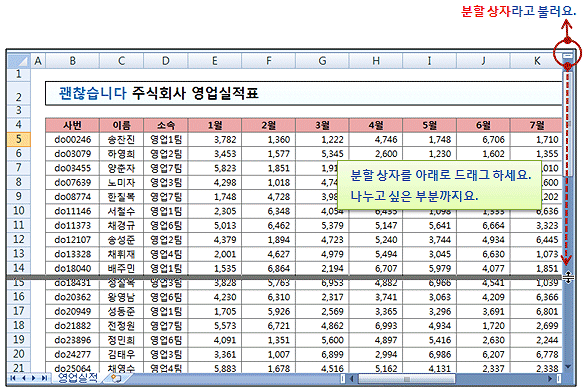This screenshot has width=584, height=391.
Task: Select the name cell 하영희
Action: click(x=121, y=154)
